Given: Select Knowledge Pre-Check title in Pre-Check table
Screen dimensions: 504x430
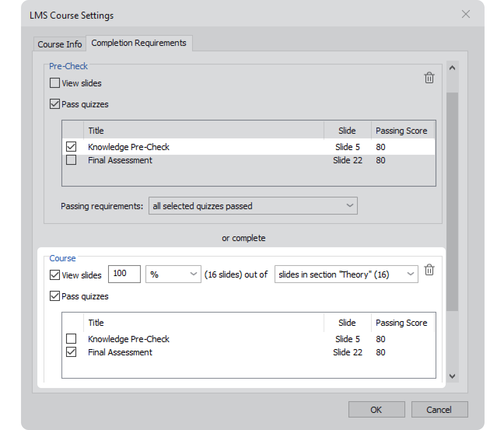Looking at the screenshot, I should coord(129,147).
